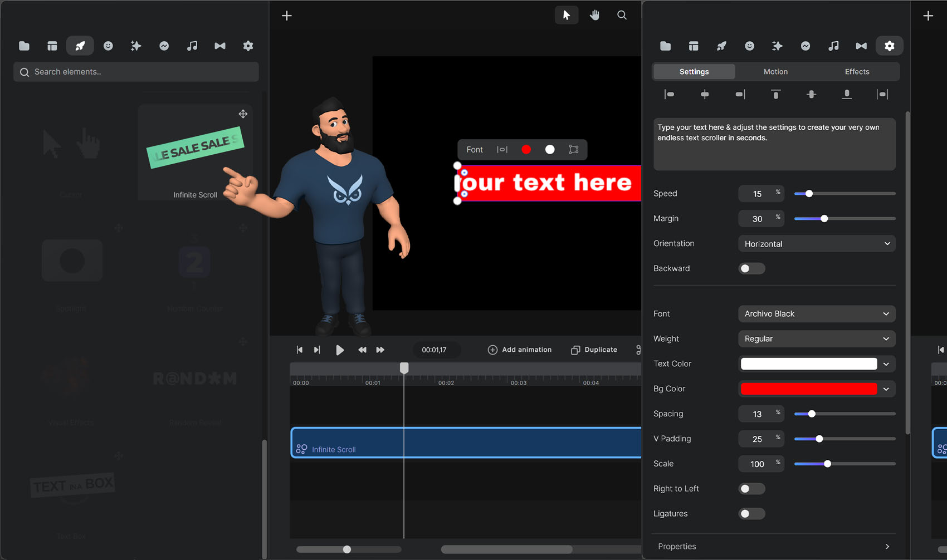Toggle the Ligatures switch
The width and height of the screenshot is (947, 560).
(x=751, y=514)
